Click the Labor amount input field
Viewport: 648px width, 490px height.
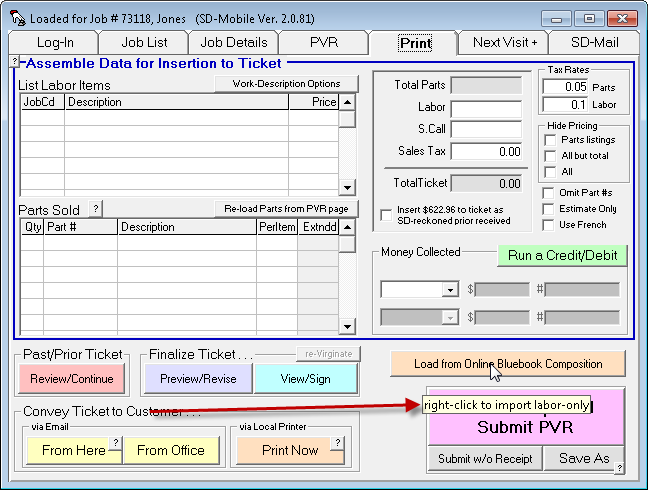pyautogui.click(x=486, y=108)
